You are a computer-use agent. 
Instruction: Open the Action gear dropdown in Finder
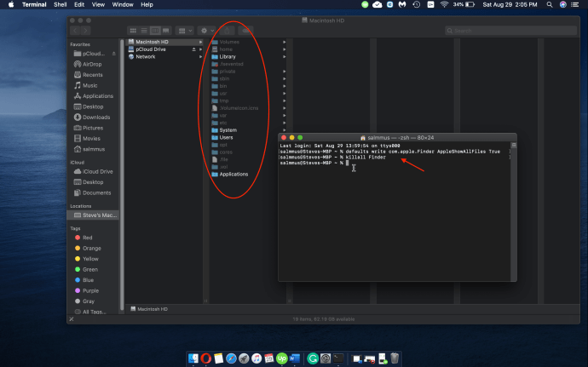coord(207,31)
